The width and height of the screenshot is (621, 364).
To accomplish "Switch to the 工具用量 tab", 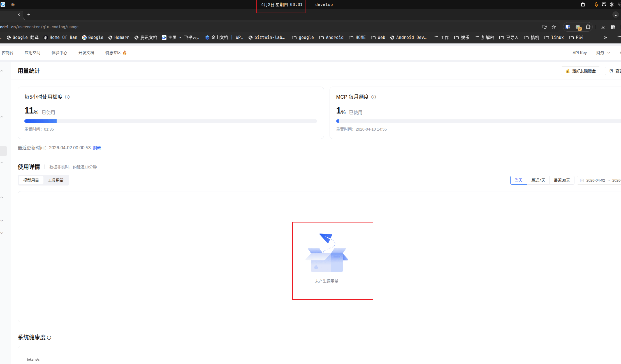I will pyautogui.click(x=56, y=180).
